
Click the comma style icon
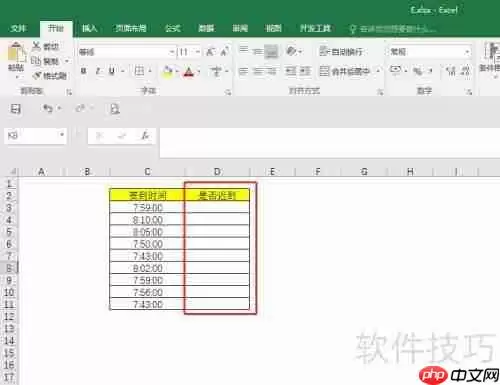(430, 71)
